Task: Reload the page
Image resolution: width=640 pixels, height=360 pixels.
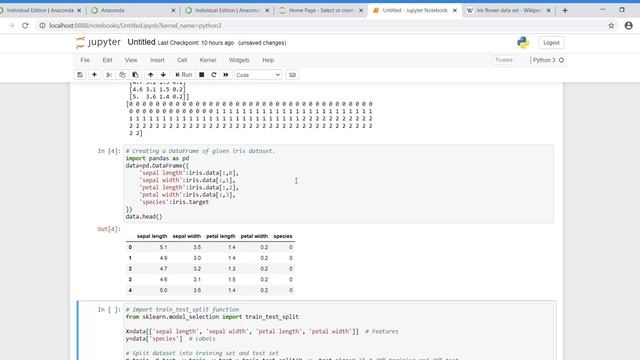Action: pos(25,25)
